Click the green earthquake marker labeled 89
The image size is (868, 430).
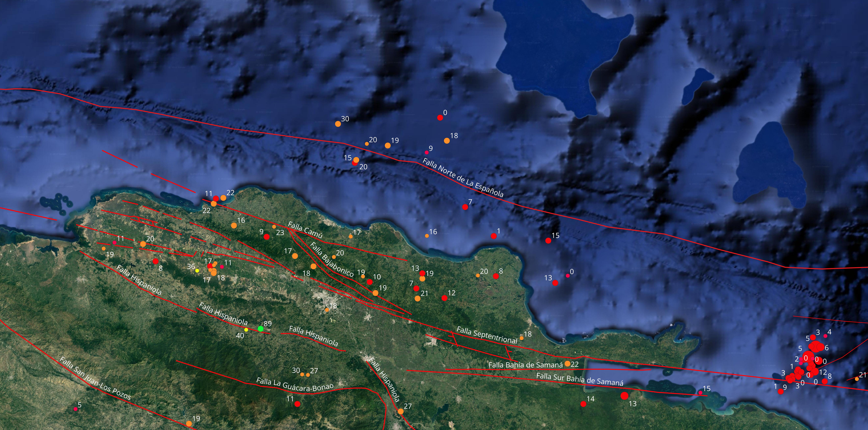(261, 329)
